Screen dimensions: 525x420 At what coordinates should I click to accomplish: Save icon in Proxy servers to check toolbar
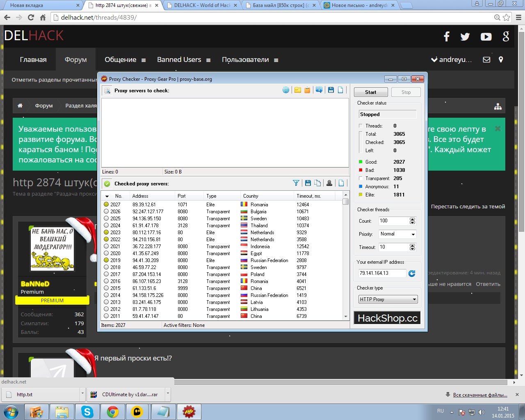pos(331,90)
